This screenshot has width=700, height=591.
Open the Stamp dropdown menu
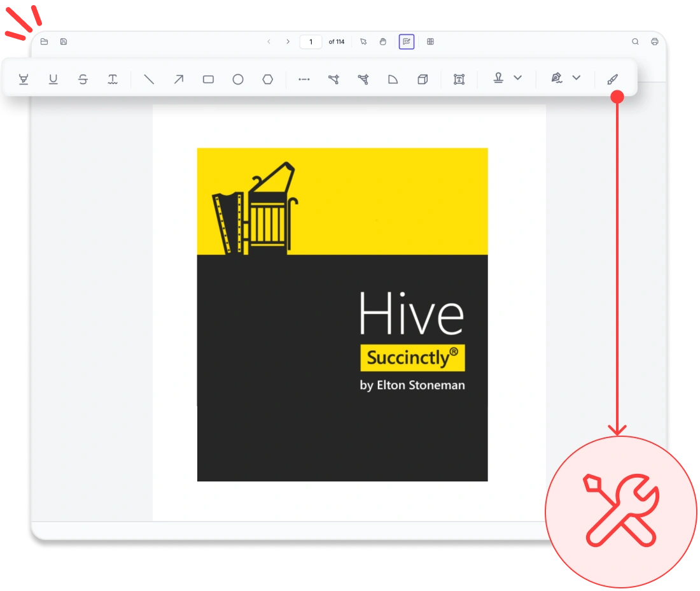pos(517,79)
